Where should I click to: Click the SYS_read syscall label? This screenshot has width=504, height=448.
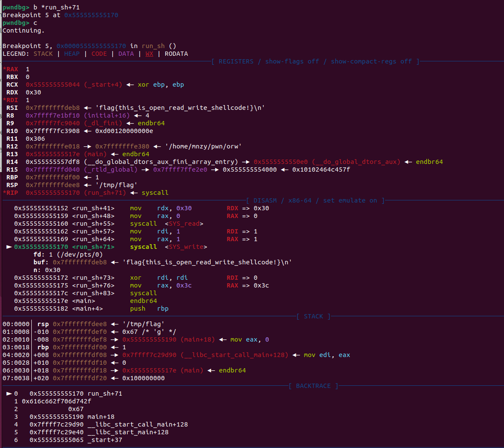[x=184, y=224]
